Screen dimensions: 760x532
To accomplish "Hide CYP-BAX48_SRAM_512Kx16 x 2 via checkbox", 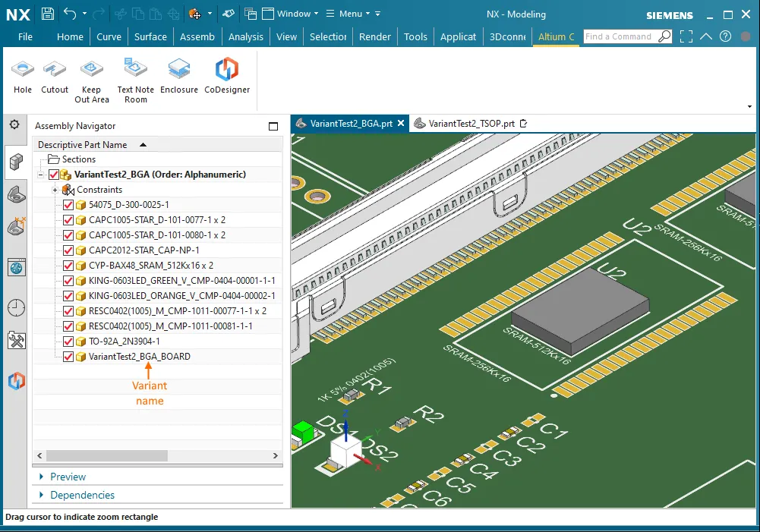I will (x=68, y=266).
